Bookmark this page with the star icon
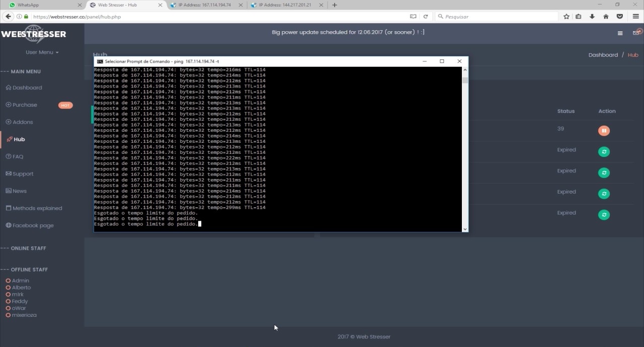 pyautogui.click(x=566, y=17)
